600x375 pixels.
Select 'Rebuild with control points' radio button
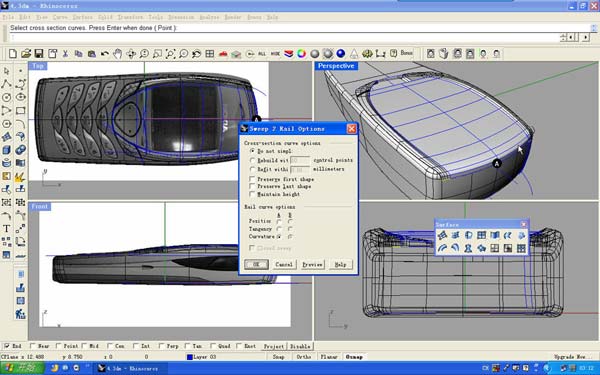(x=252, y=160)
